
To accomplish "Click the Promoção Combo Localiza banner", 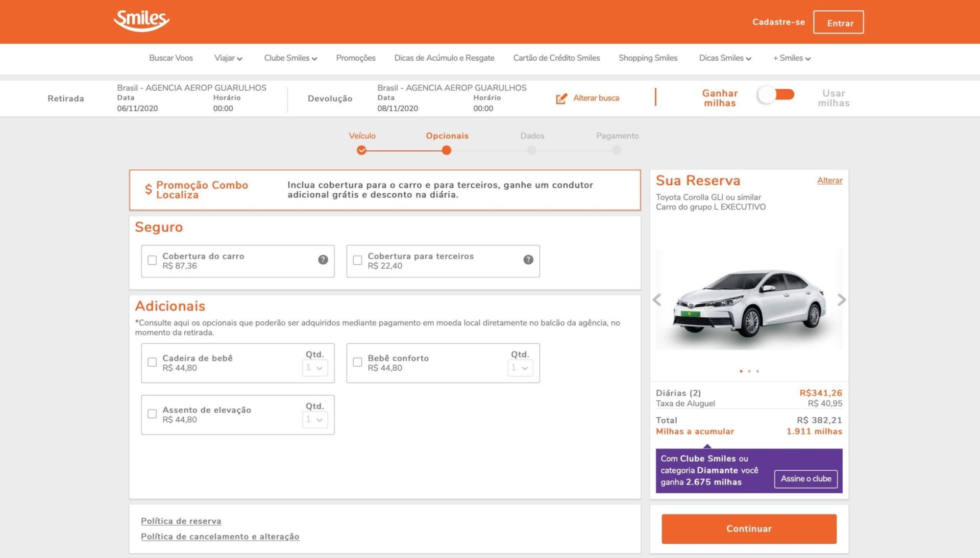I will pyautogui.click(x=385, y=190).
